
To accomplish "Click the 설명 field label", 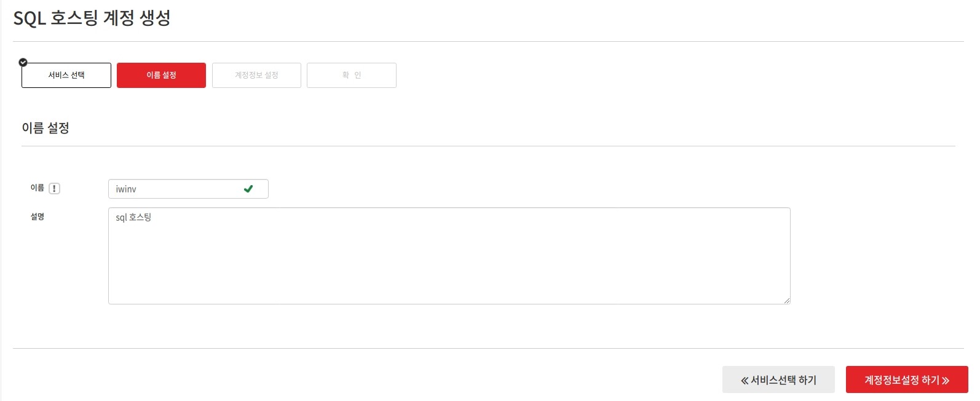I will 38,216.
